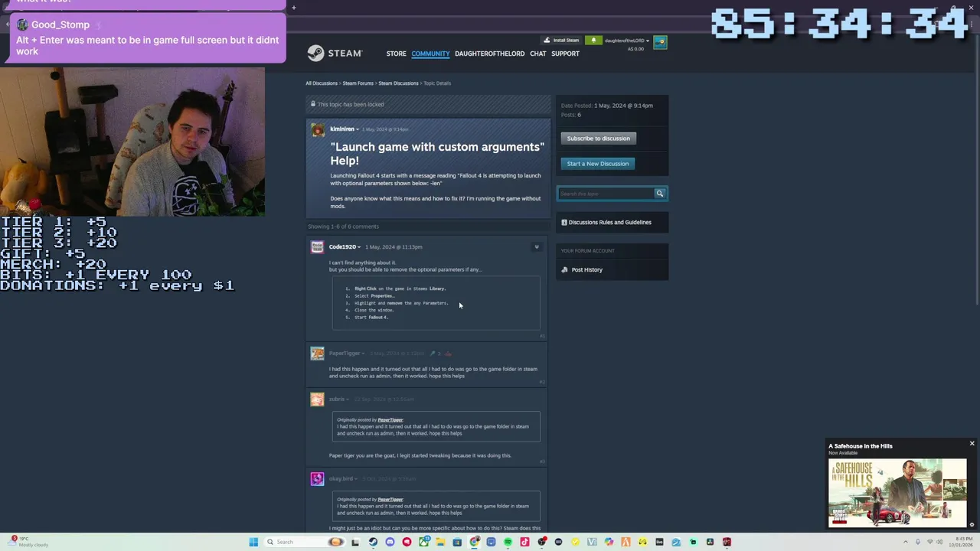This screenshot has height=551, width=980.
Task: Click the Safehouse in the Hills ad image
Action: [x=897, y=493]
